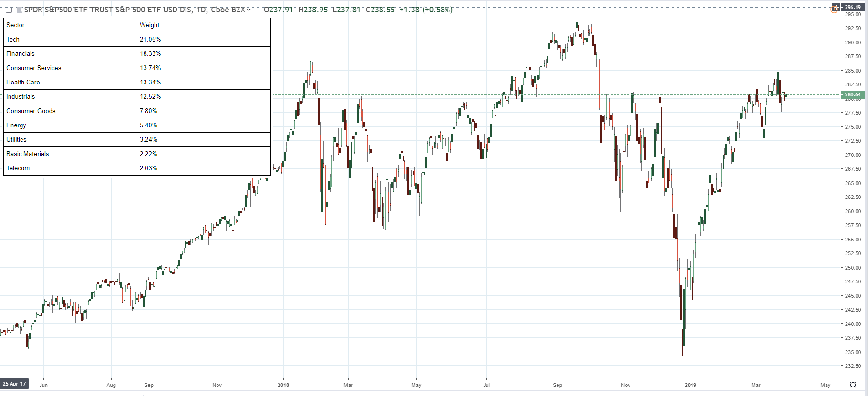Screen dimensions: 868x396
Task: Click the Aug label on time axis
Action: click(111, 385)
